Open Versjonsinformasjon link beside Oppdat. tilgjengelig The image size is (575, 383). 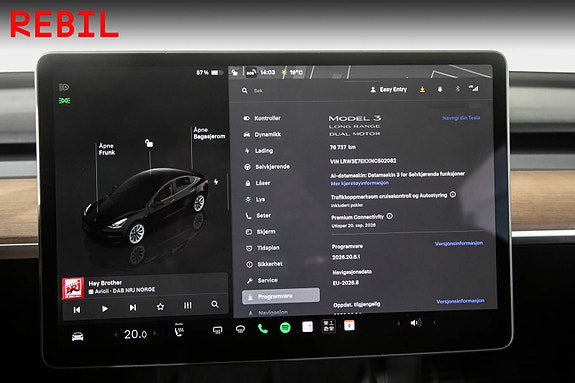[460, 301]
